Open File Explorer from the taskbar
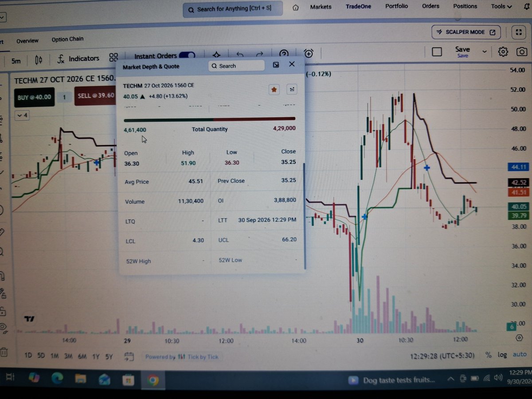The width and height of the screenshot is (532, 399). (x=81, y=379)
